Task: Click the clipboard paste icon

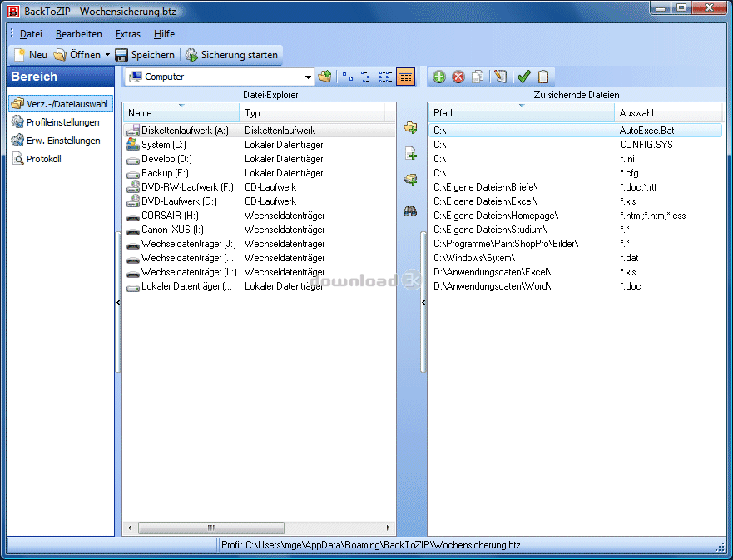Action: (543, 77)
